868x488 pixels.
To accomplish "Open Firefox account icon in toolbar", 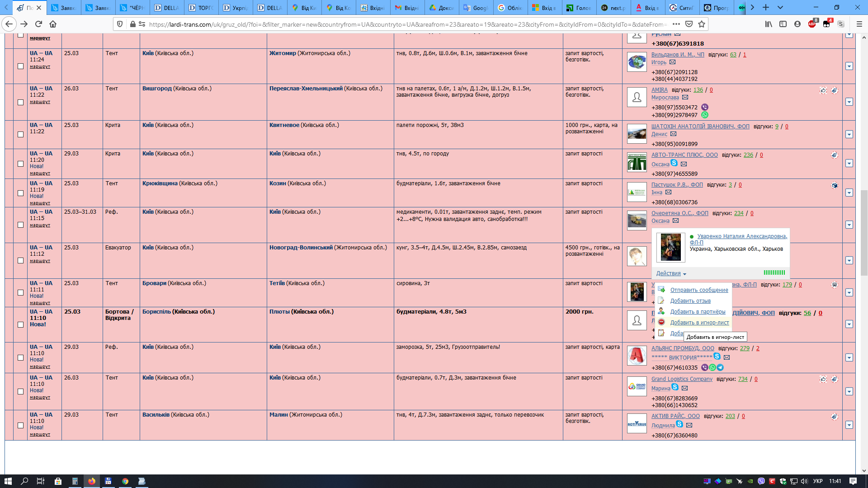I will pos(797,24).
